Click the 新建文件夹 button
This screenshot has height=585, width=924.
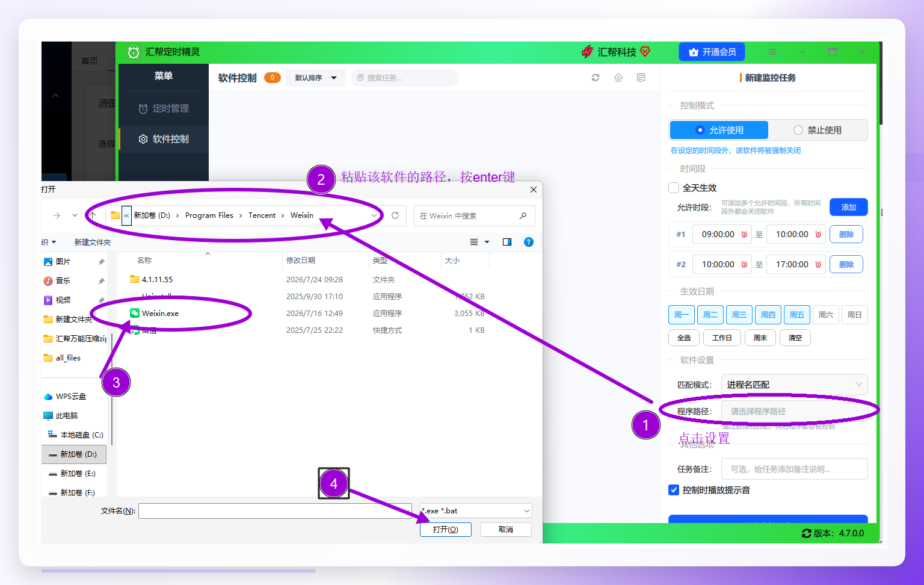(93, 242)
